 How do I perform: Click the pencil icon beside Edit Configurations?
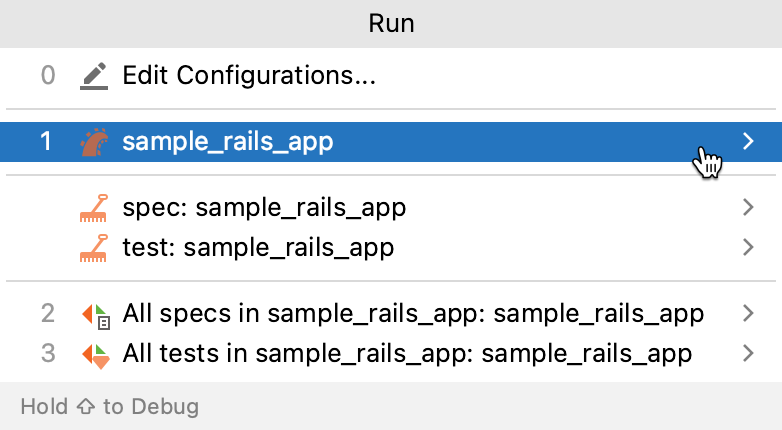(x=93, y=76)
